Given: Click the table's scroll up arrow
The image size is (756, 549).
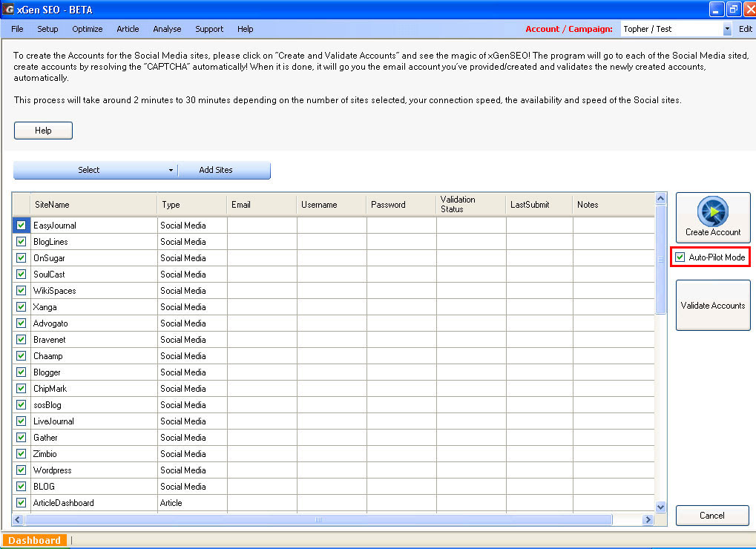Looking at the screenshot, I should click(x=660, y=198).
